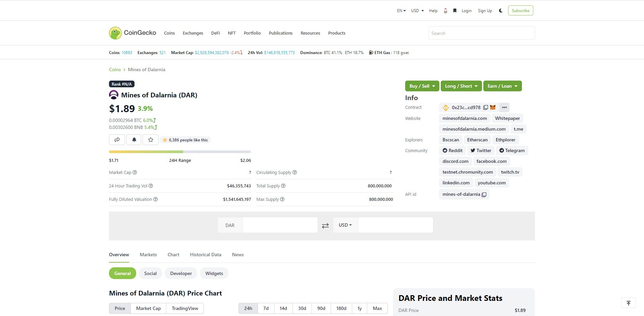Share the Mines of Dalarnia page
Viewport: 644px width, 316px height.
[x=117, y=140]
